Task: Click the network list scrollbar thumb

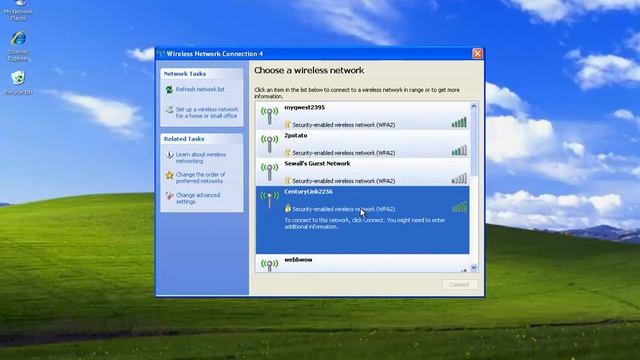Action: (x=473, y=143)
